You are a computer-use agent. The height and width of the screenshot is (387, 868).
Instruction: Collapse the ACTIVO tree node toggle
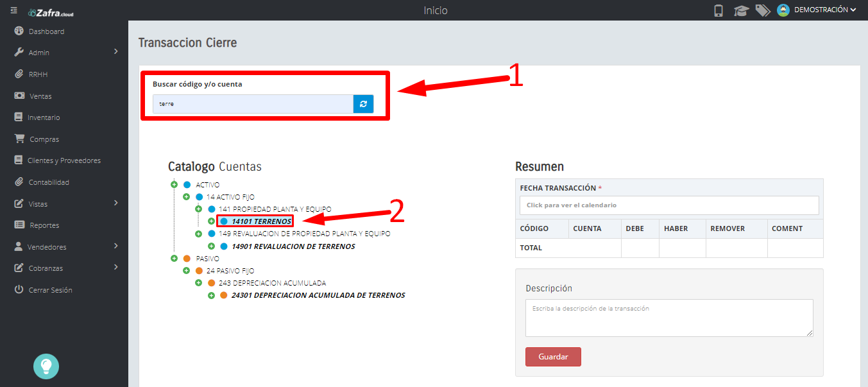[x=174, y=185]
